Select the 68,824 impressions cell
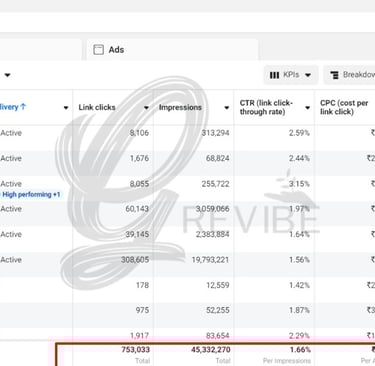This screenshot has height=366, width=375. click(x=218, y=158)
